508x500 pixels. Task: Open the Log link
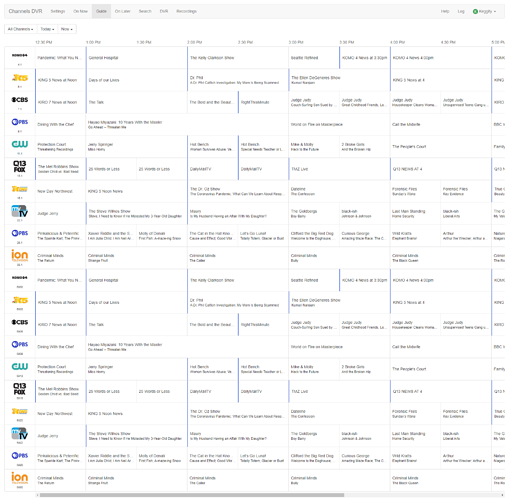coord(461,11)
